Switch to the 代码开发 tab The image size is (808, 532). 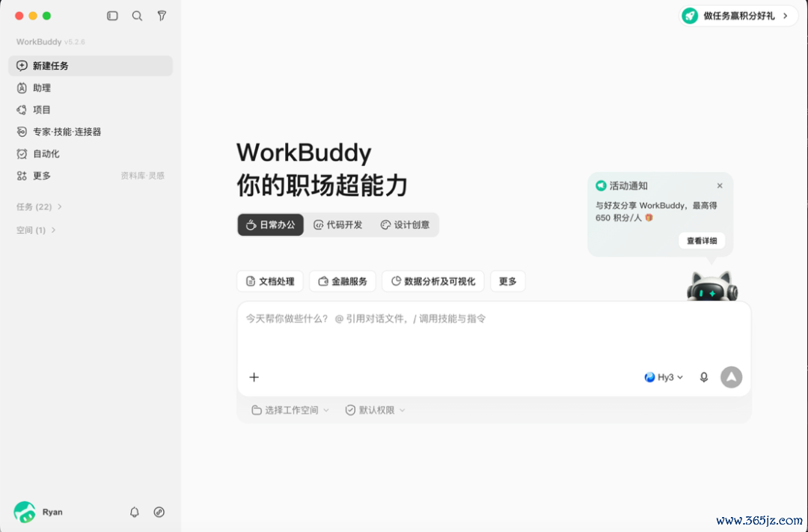click(x=338, y=224)
